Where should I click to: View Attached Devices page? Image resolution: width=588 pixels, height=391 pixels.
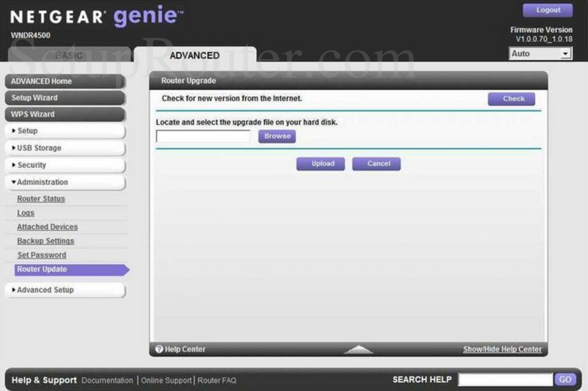pos(47,227)
